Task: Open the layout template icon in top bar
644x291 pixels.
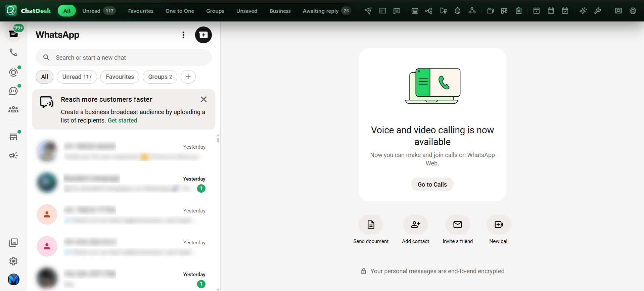Action: pos(382,11)
